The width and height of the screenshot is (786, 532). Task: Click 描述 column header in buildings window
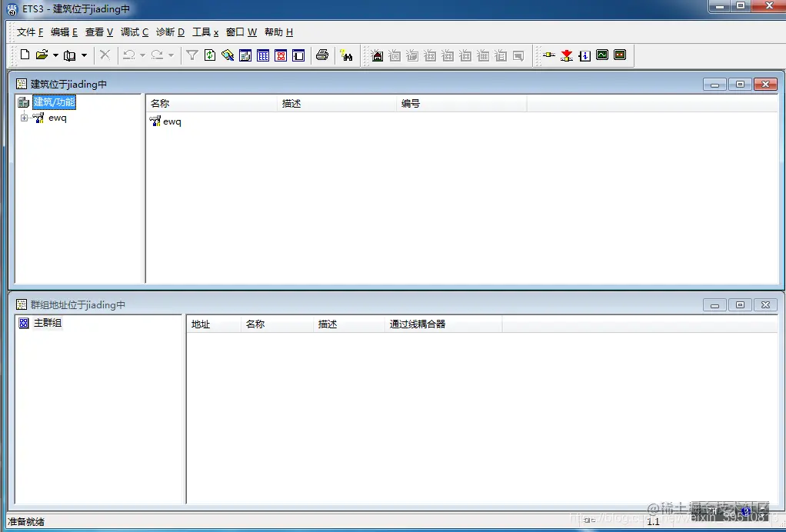336,103
